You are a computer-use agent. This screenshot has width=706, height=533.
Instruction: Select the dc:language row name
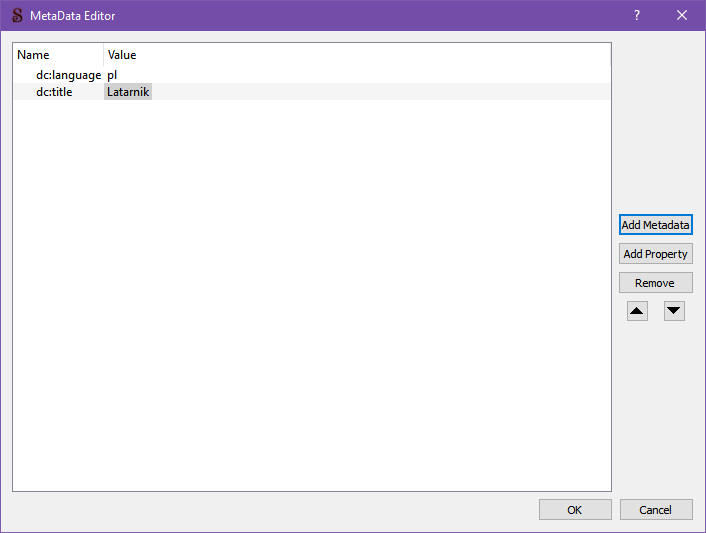tap(68, 75)
